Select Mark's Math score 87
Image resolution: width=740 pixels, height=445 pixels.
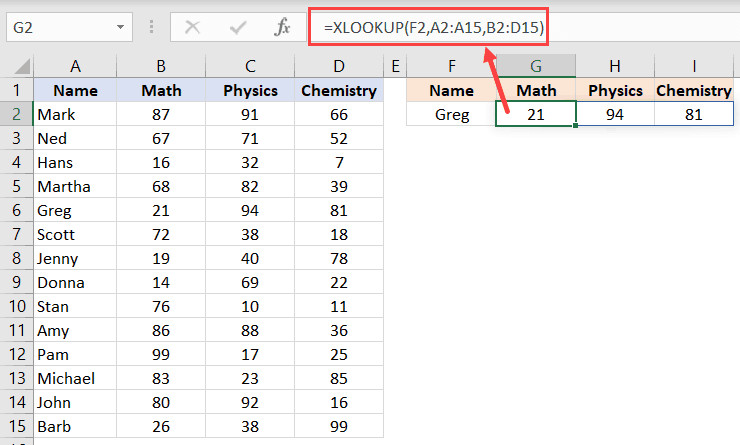pyautogui.click(x=161, y=114)
